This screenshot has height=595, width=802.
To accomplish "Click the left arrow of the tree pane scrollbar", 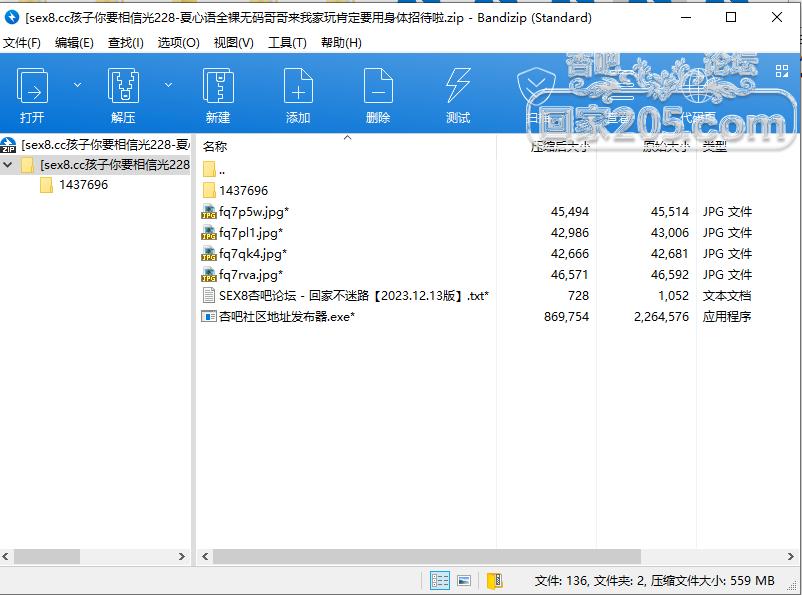I will click(x=6, y=556).
